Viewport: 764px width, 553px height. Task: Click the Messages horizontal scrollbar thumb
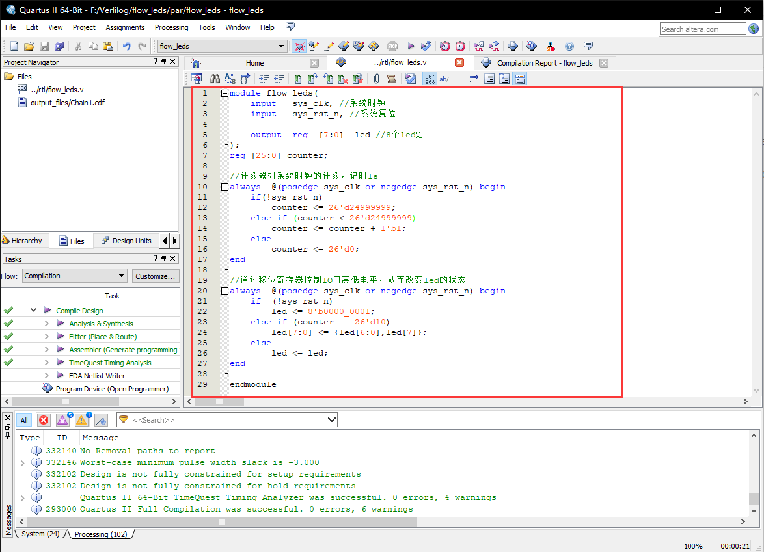pos(222,521)
